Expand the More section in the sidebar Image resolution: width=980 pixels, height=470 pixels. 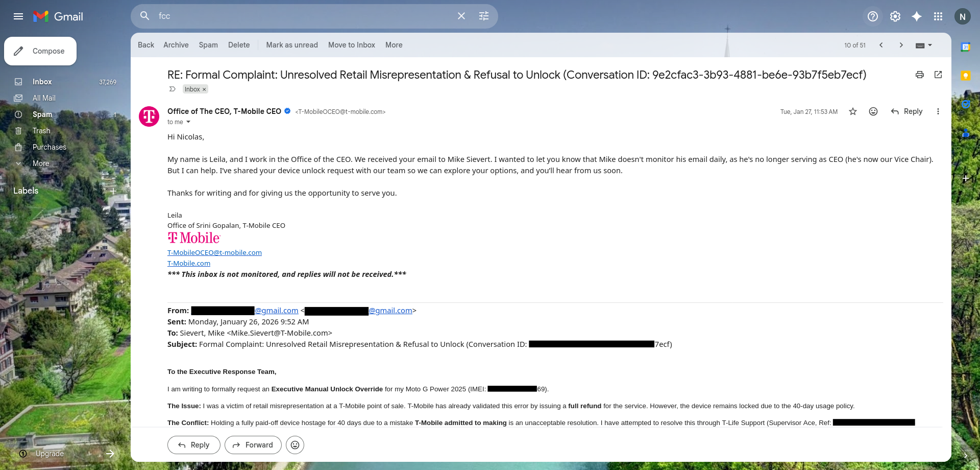[x=39, y=163]
